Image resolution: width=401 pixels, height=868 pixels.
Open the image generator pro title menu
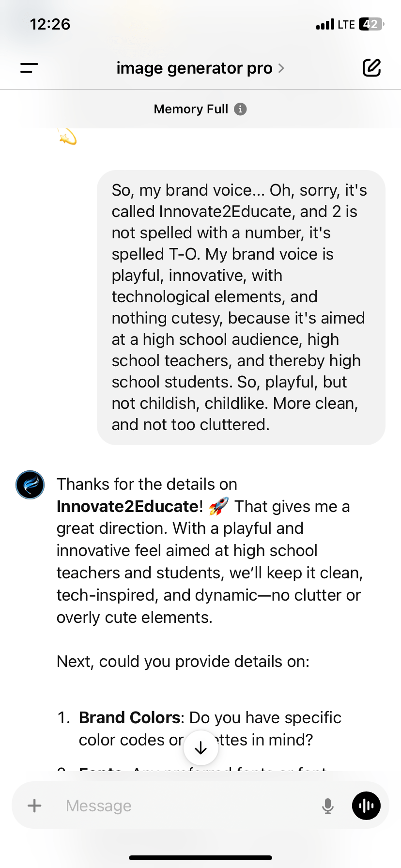pyautogui.click(x=194, y=68)
